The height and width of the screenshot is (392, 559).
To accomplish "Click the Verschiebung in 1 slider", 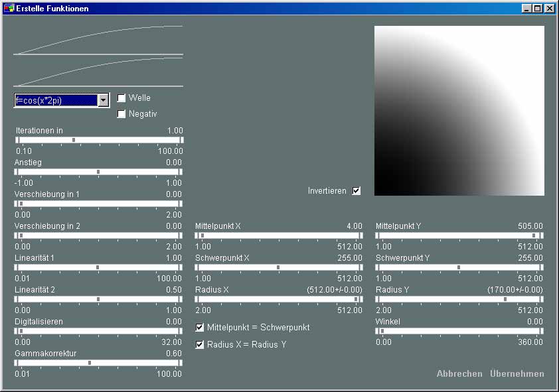I will pyautogui.click(x=98, y=204).
